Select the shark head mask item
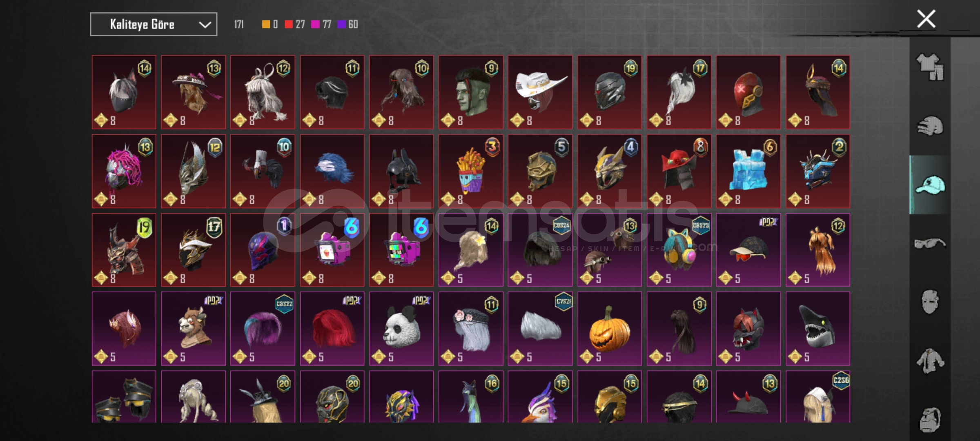 817,329
